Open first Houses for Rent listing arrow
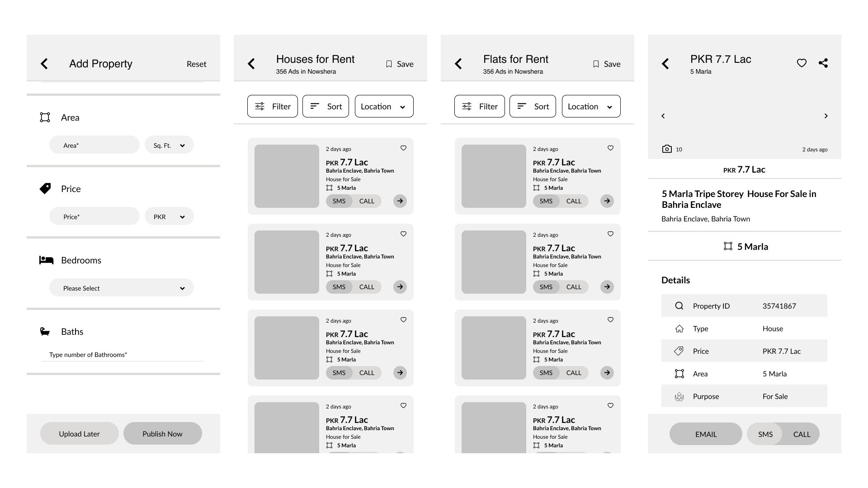This screenshot has width=868, height=488. (400, 201)
